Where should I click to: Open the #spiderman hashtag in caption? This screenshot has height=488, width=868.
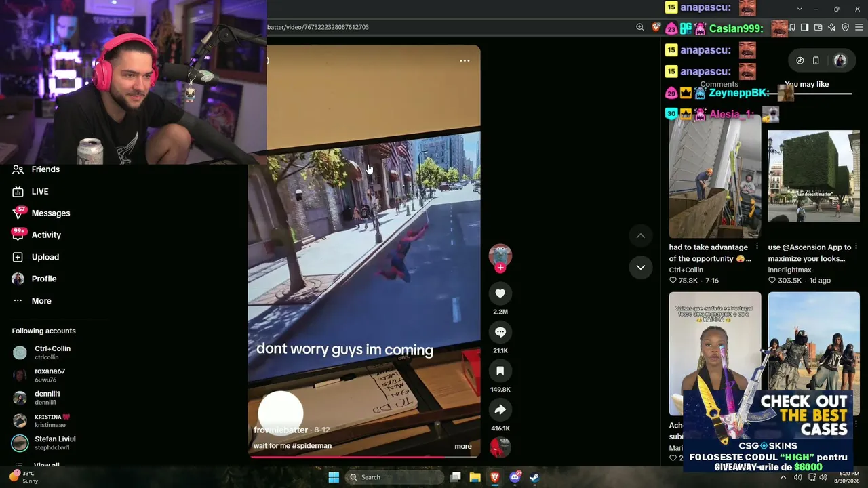tap(312, 446)
